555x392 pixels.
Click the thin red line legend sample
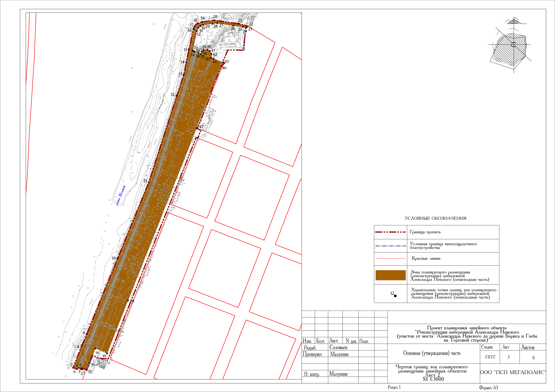click(390, 258)
